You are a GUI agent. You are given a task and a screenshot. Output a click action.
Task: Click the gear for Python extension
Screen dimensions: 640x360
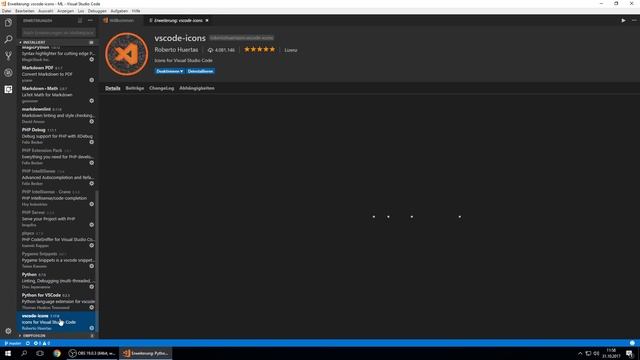[x=92, y=287]
